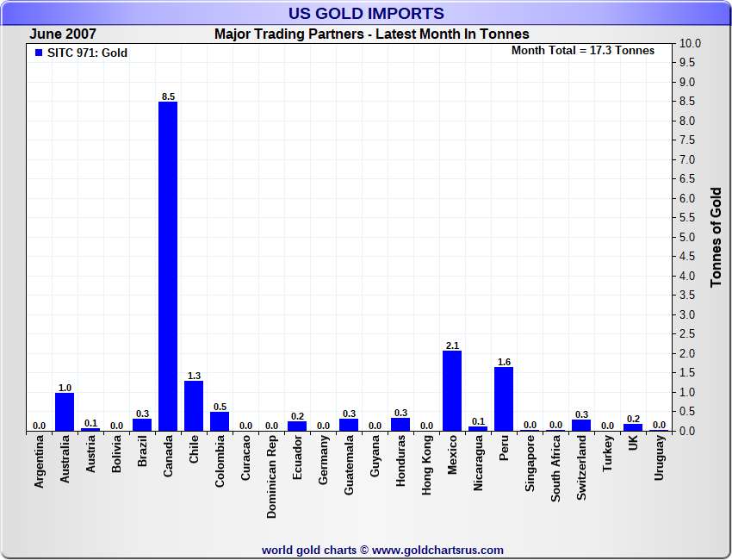Click the Tonnes of Gold axis title
The width and height of the screenshot is (732, 560).
click(716, 237)
